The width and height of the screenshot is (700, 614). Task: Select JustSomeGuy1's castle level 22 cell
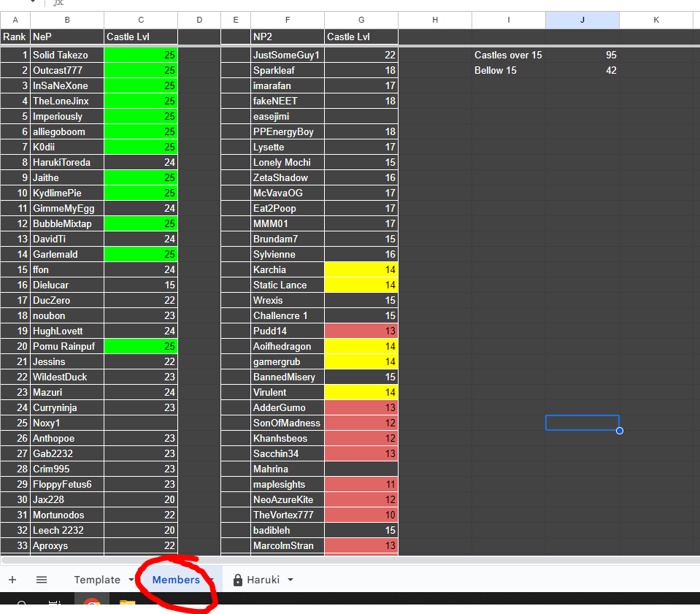[x=361, y=55]
